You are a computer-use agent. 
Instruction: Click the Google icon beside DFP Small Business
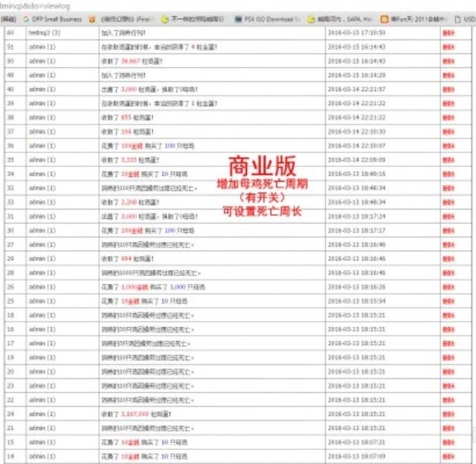(26, 19)
